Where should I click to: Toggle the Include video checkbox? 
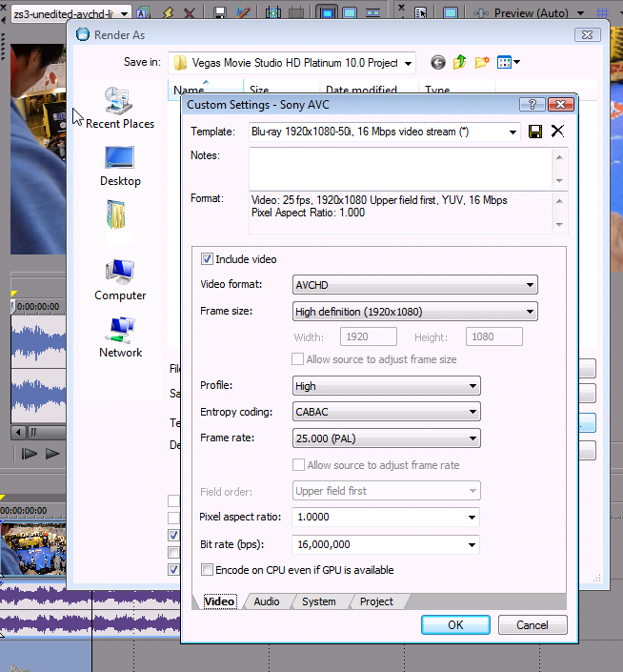tap(207, 259)
